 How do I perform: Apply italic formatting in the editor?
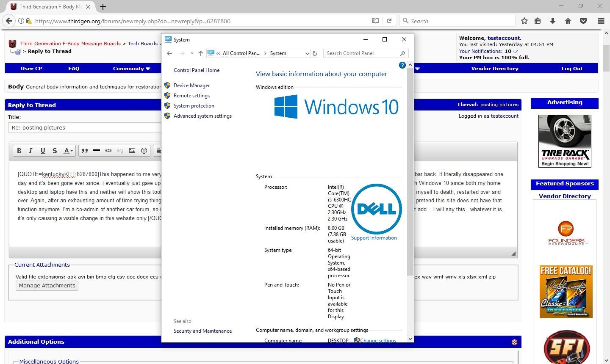point(30,151)
